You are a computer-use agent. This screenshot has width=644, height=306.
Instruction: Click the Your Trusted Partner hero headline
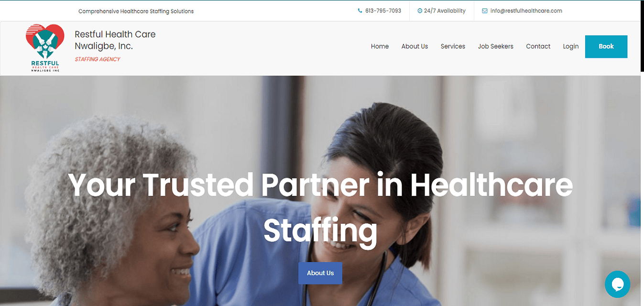(x=320, y=208)
